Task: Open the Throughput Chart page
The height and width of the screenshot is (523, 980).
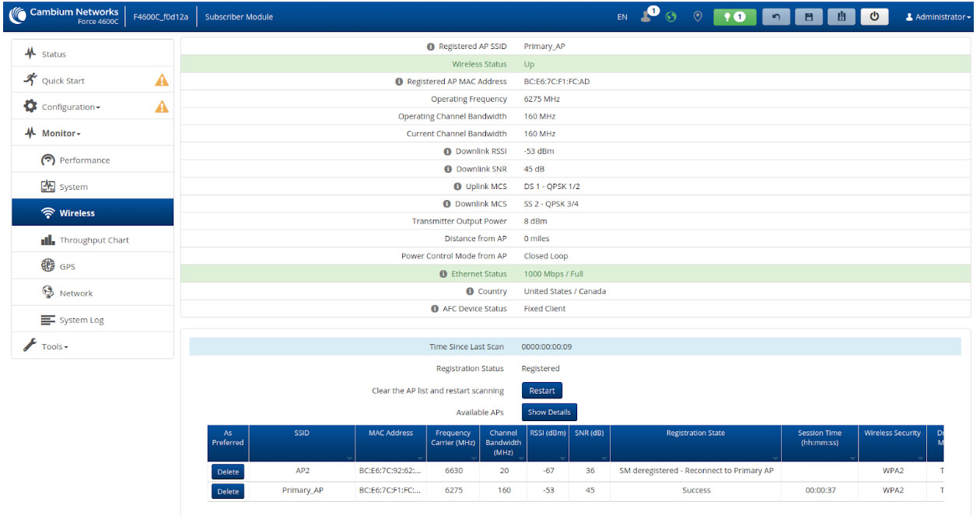Action: click(94, 240)
